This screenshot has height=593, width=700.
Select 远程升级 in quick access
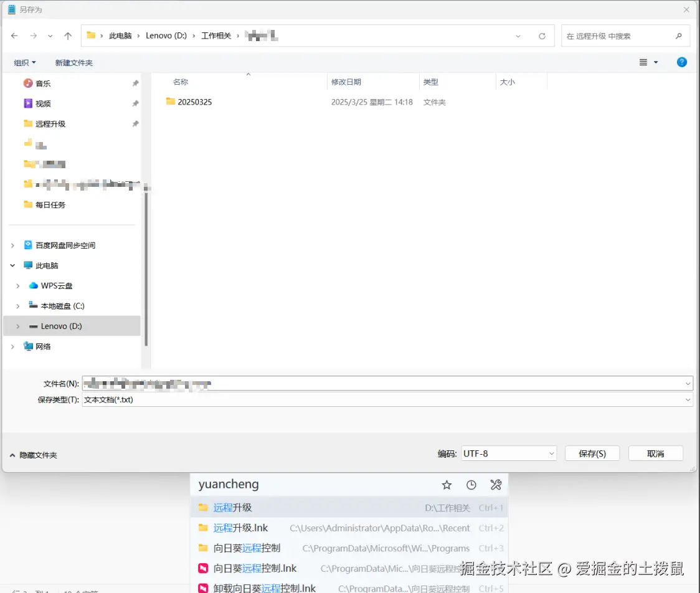click(50, 124)
